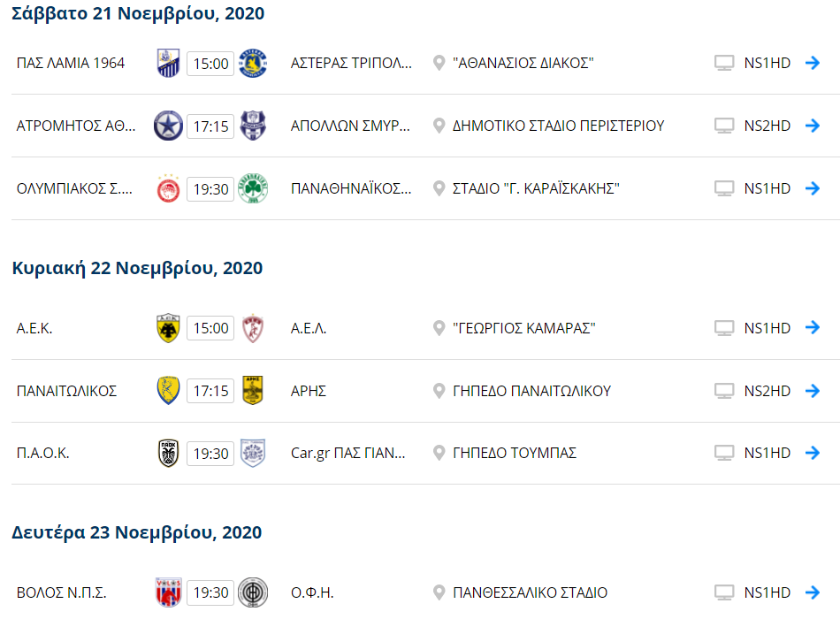Click the Α.Ε.Κ. yellow eagle crest

click(167, 328)
